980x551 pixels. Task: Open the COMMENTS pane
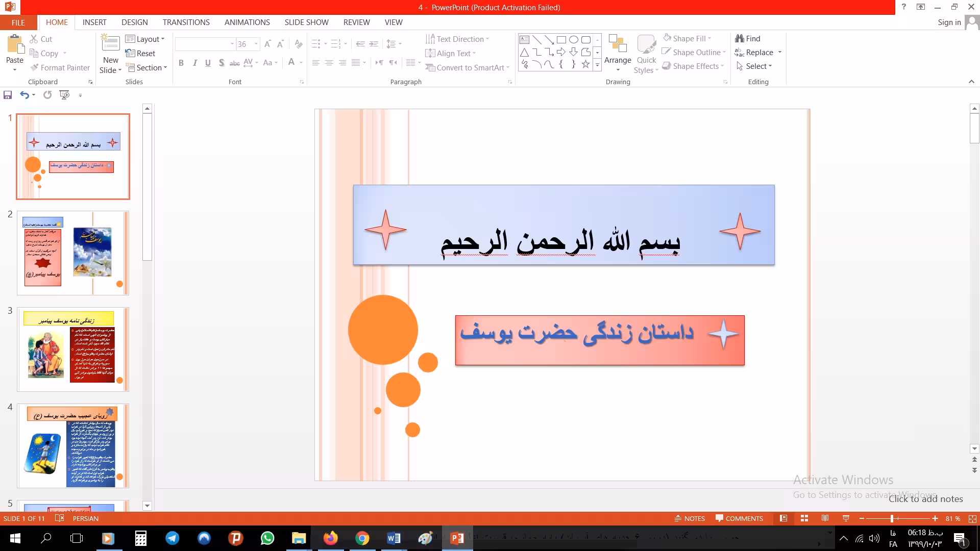click(739, 518)
